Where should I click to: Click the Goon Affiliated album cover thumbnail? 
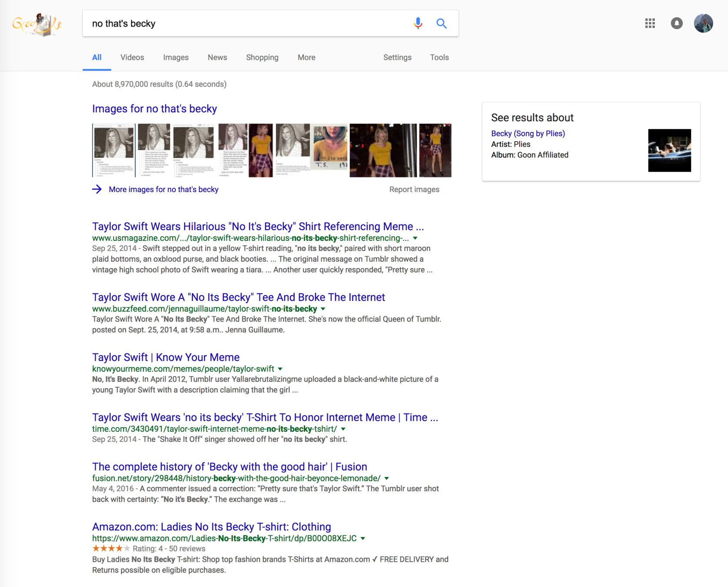(x=669, y=150)
